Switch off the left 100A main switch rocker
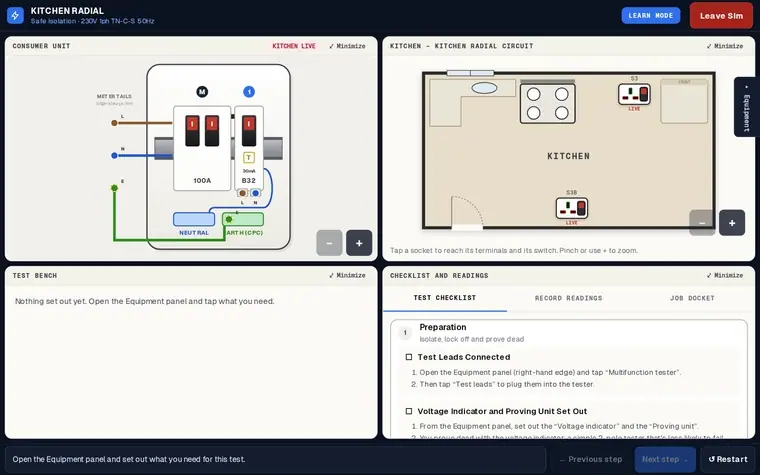The height and width of the screenshot is (475, 760). pyautogui.click(x=192, y=130)
